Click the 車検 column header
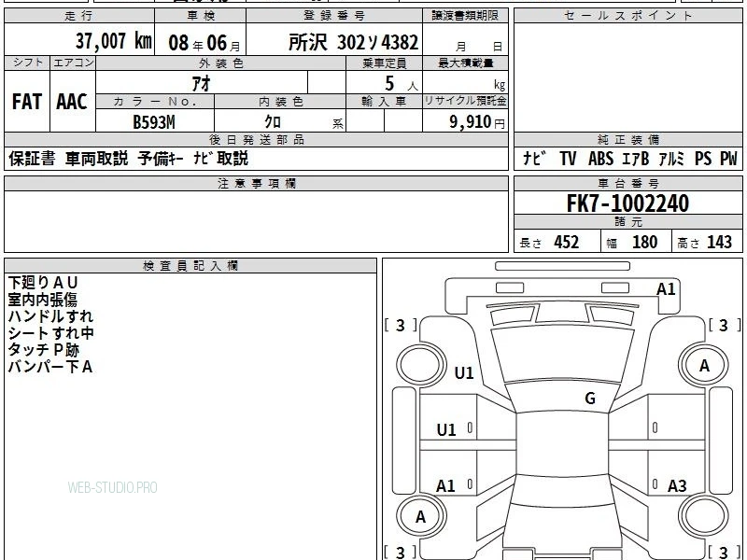Screen dimensions: 747x560 pos(201,16)
